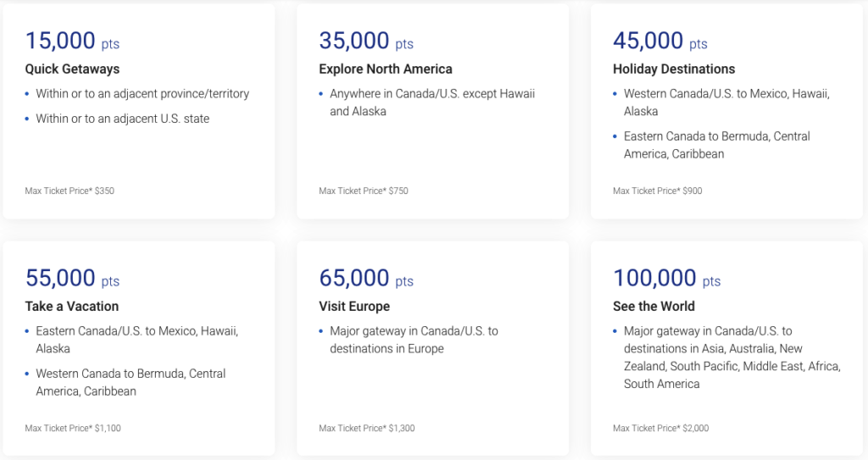Open the 35,000 pts reward card
This screenshot has width=868, height=460.
pyautogui.click(x=433, y=111)
